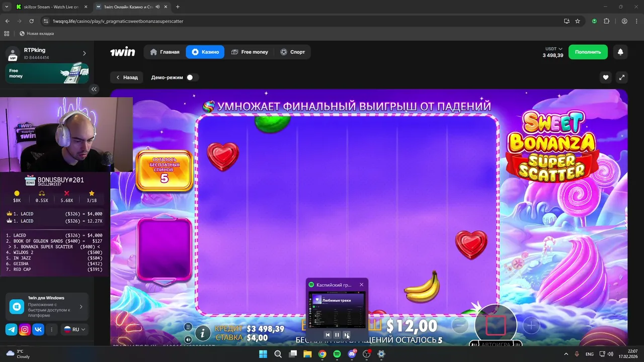The height and width of the screenshot is (362, 644).
Task: Open taskbar Search
Action: click(278, 354)
